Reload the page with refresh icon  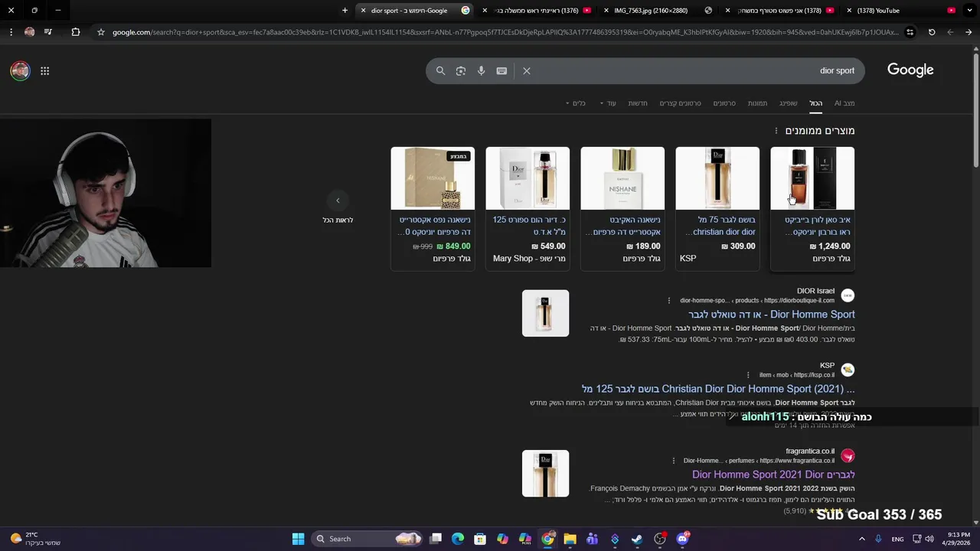tap(932, 32)
